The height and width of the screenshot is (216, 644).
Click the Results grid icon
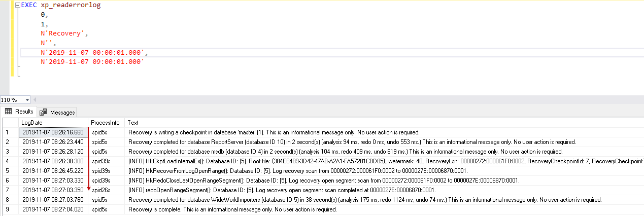tap(9, 112)
